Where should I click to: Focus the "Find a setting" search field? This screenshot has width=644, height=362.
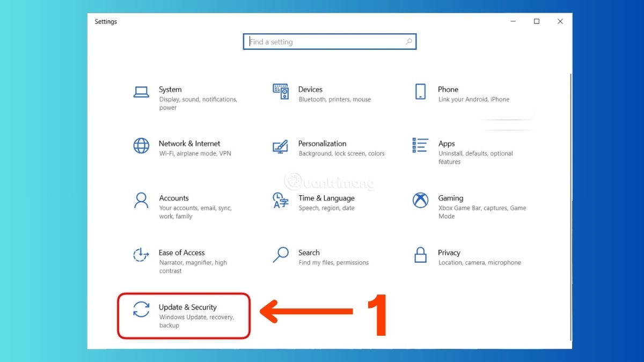coord(330,42)
